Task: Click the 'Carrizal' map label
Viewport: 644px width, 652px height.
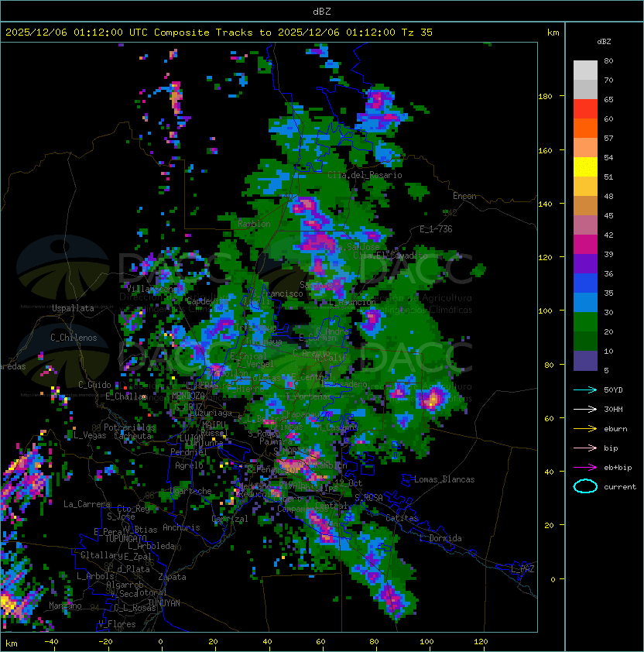Action: click(230, 519)
